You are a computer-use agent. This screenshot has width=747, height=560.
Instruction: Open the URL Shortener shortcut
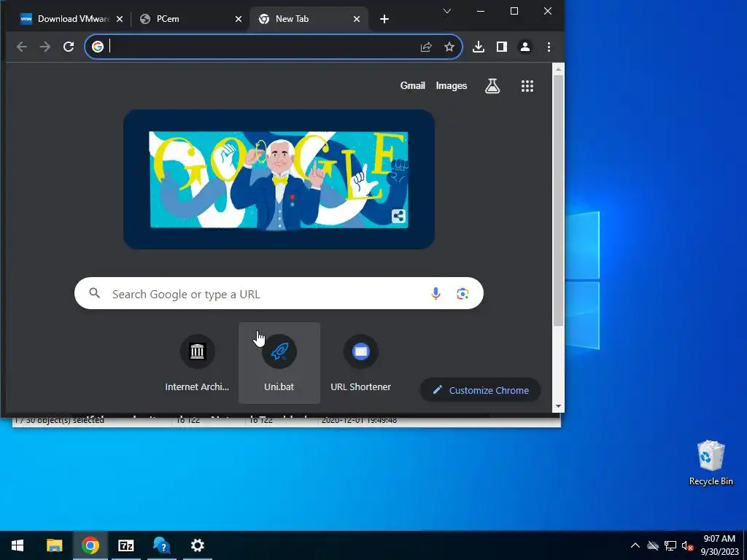pos(360,363)
